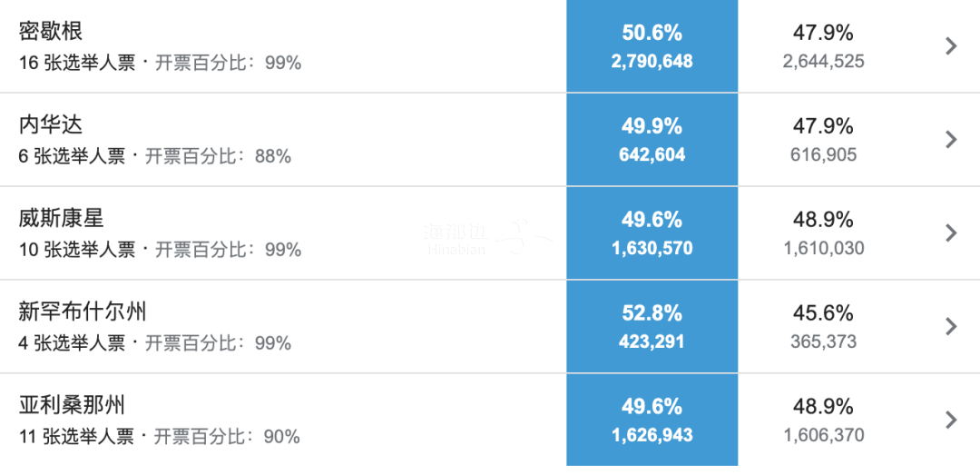This screenshot has width=980, height=475.
Task: Click the 616,905 vote count
Action: point(823,155)
